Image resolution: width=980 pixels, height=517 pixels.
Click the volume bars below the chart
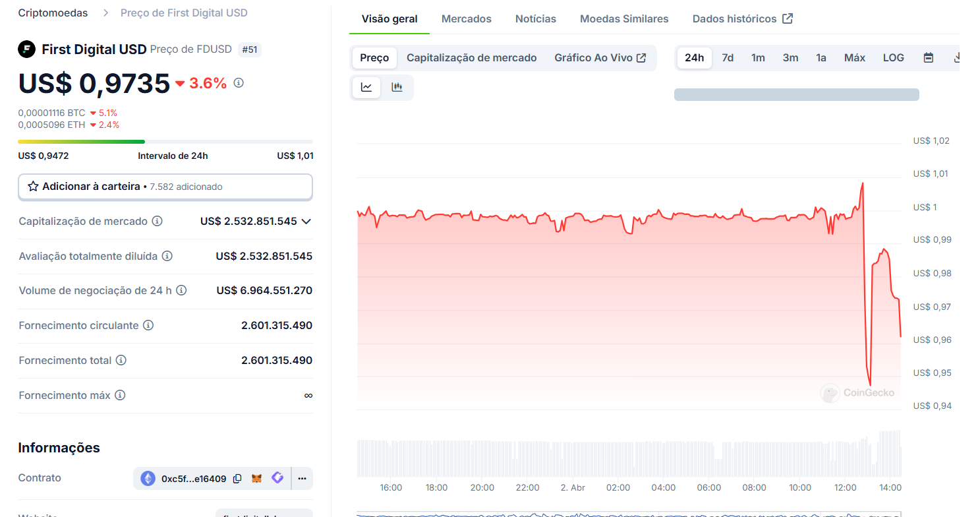(x=629, y=454)
